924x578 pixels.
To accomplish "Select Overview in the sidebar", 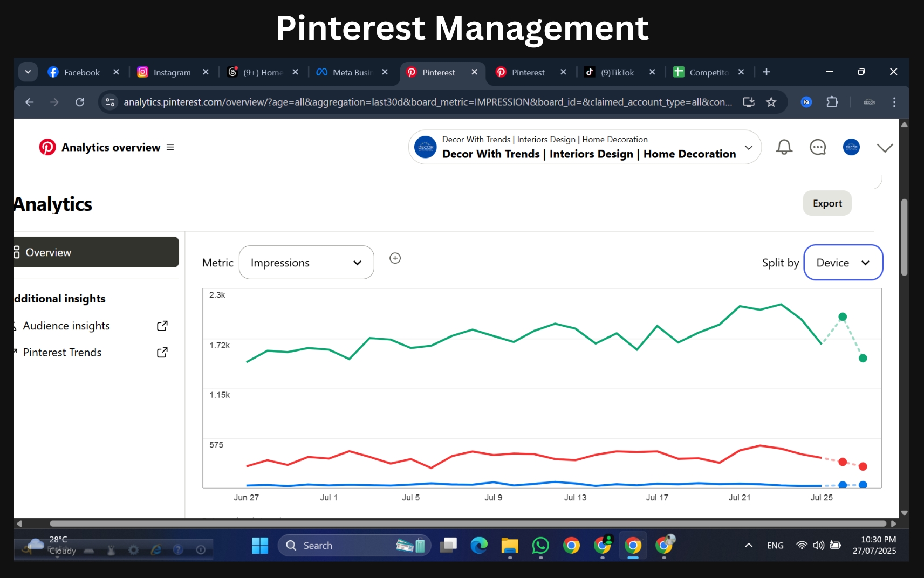I will pos(49,252).
